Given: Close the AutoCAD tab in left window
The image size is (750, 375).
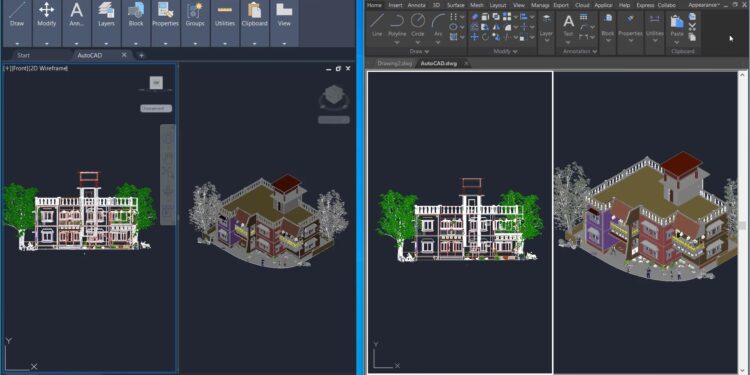Looking at the screenshot, I should 124,55.
